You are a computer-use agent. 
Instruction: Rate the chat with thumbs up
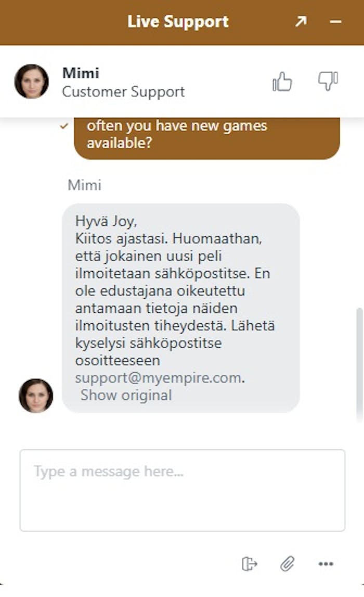tap(282, 82)
